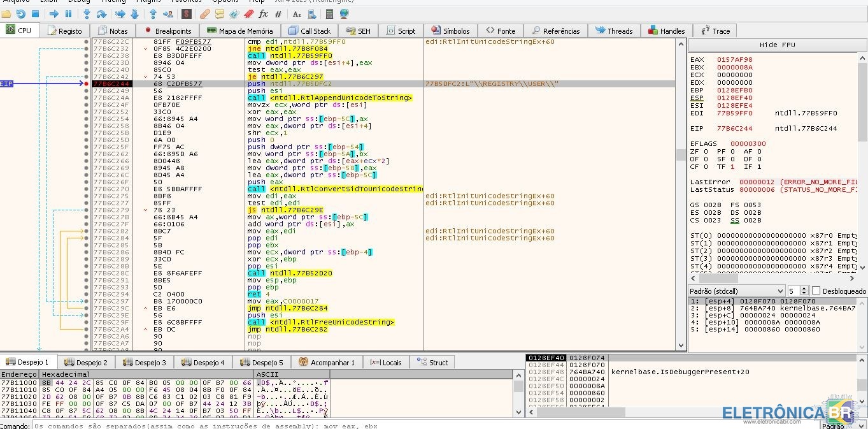
Task: Increase the argument count spinner
Action: 804,288
